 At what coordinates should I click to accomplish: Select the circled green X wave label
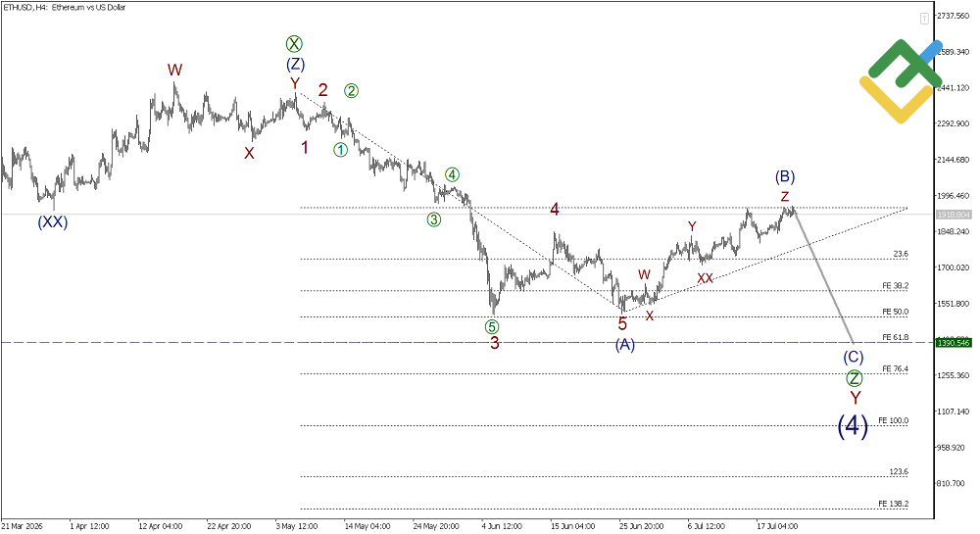coord(294,44)
